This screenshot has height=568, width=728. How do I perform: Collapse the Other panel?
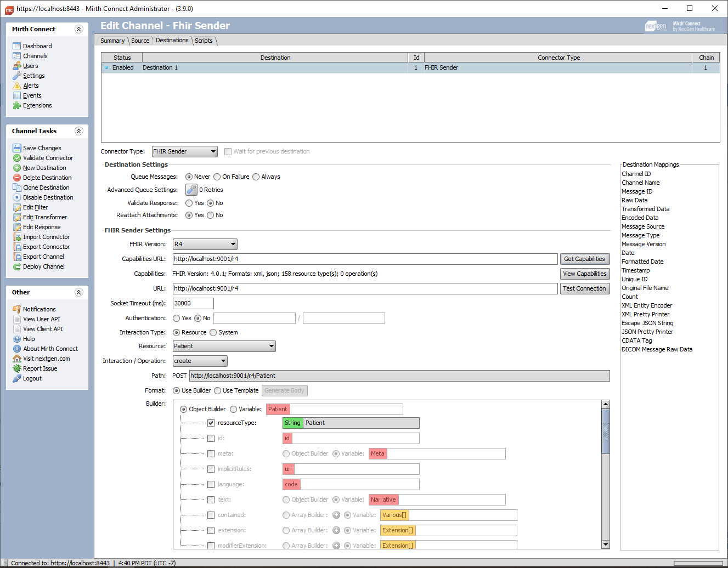point(78,292)
